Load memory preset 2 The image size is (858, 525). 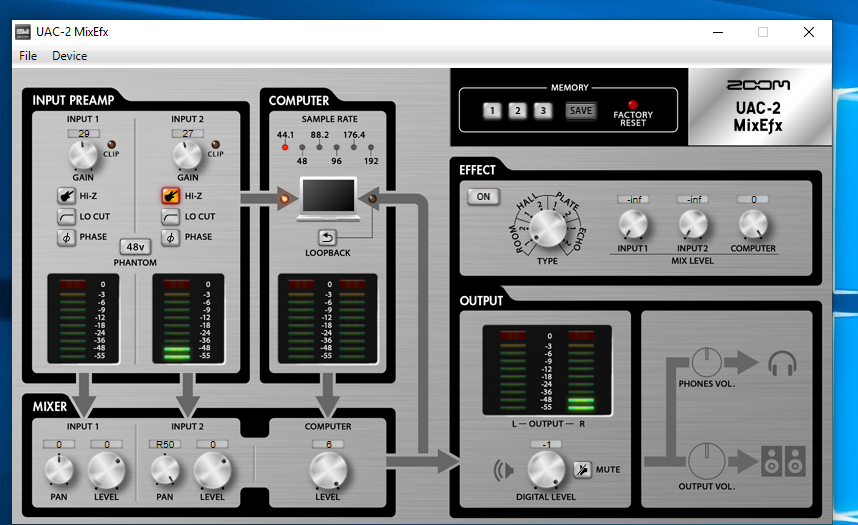(x=517, y=111)
